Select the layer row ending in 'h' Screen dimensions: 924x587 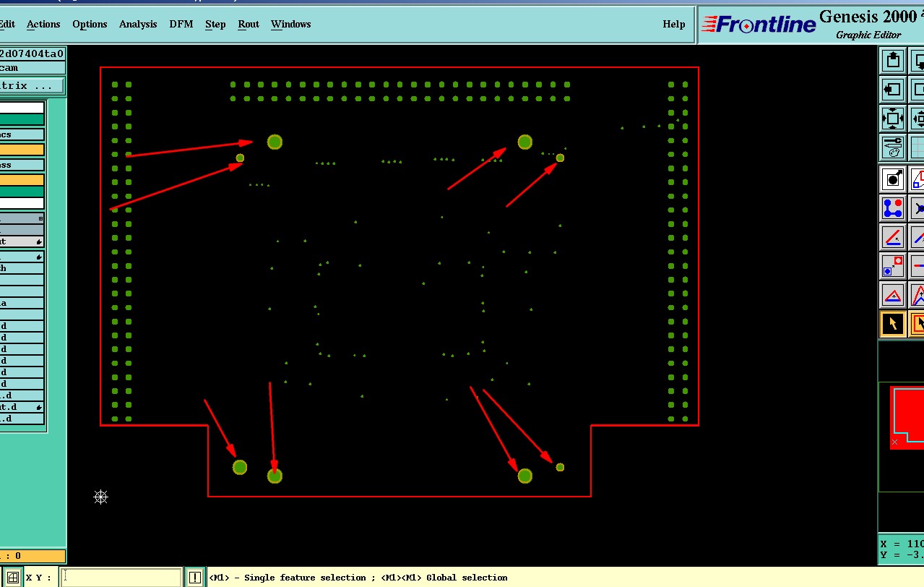[22, 268]
